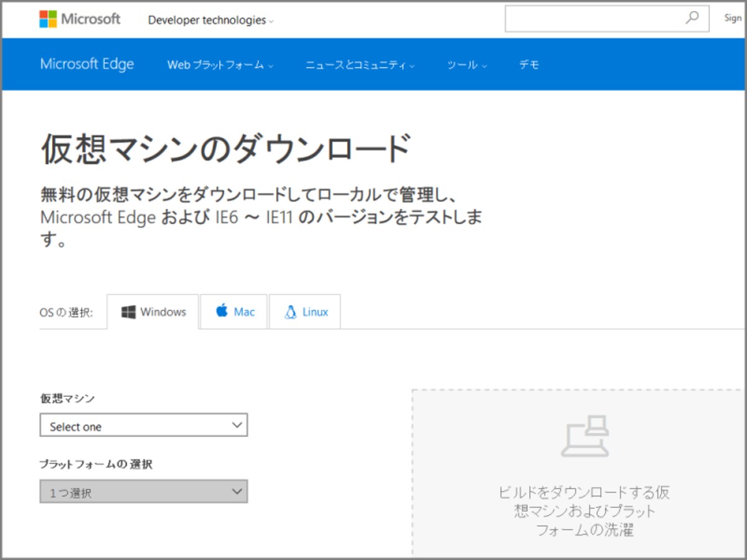Screen dimensions: 747x560
Task: Expand the ニュースとコミュニティ menu
Action: 360,65
